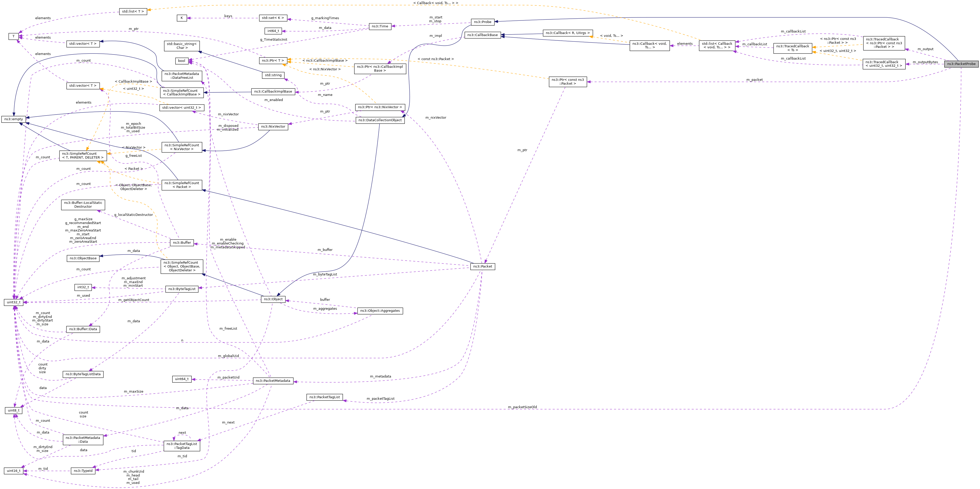Viewport: 980px width, 489px height.
Task: Click the std::string node
Action: pos(273,75)
